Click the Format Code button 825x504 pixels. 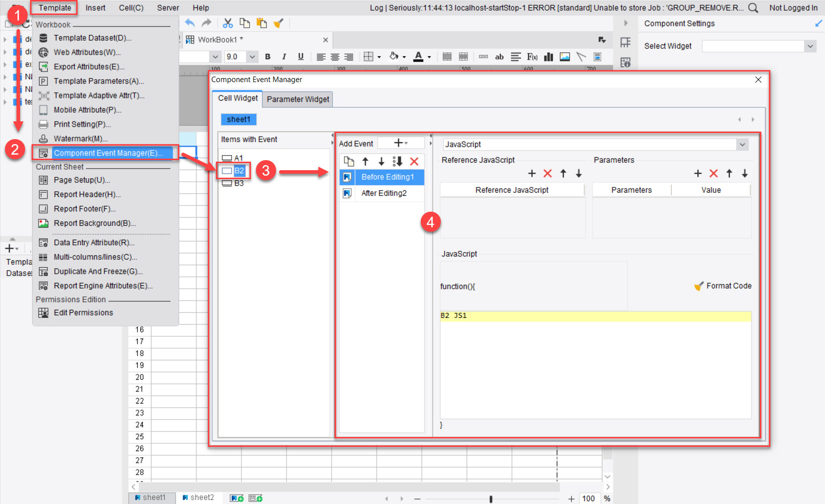point(723,286)
